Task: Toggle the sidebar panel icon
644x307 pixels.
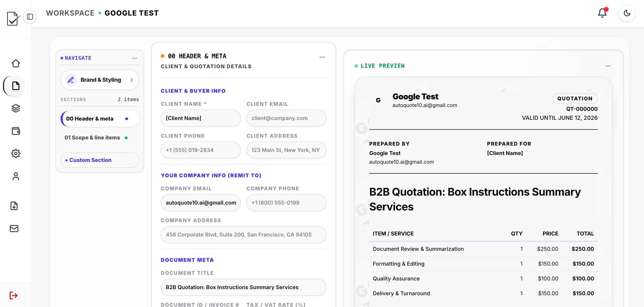Action: [x=30, y=17]
